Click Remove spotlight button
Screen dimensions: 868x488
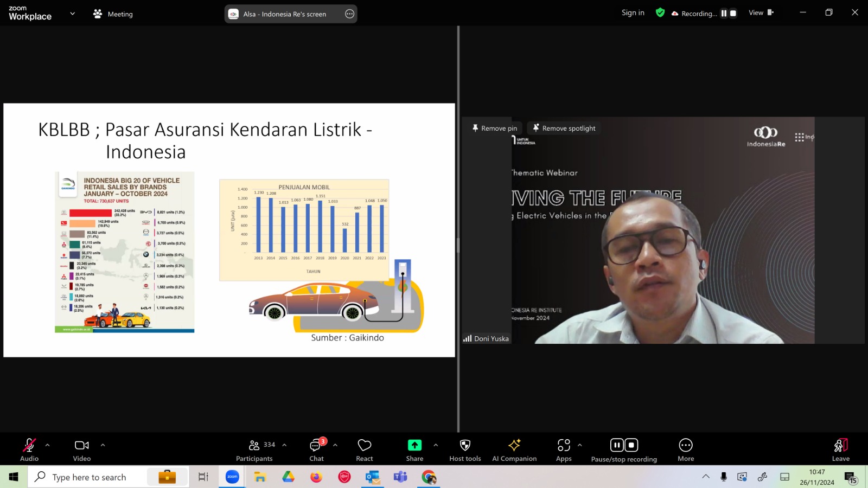click(x=564, y=129)
